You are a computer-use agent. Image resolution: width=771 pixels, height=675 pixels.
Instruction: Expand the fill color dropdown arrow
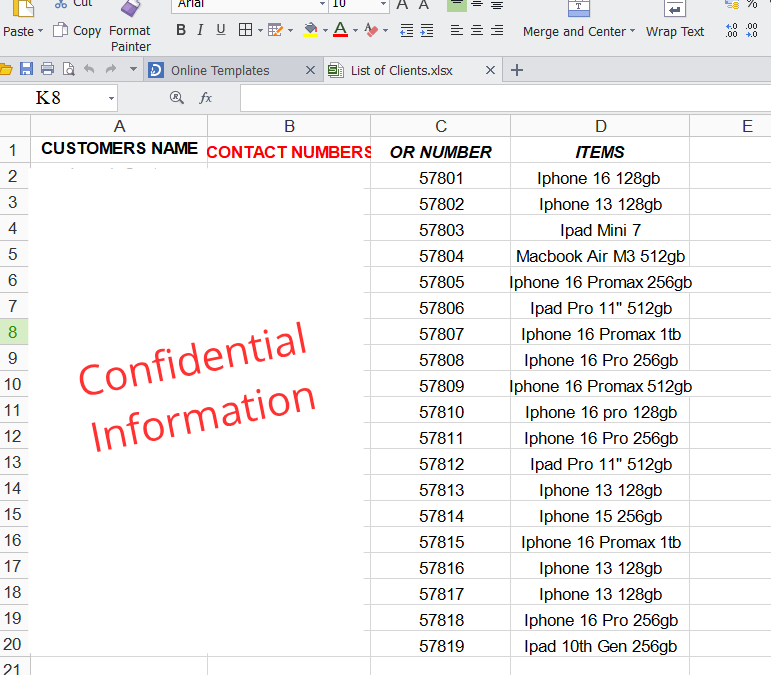(x=325, y=30)
